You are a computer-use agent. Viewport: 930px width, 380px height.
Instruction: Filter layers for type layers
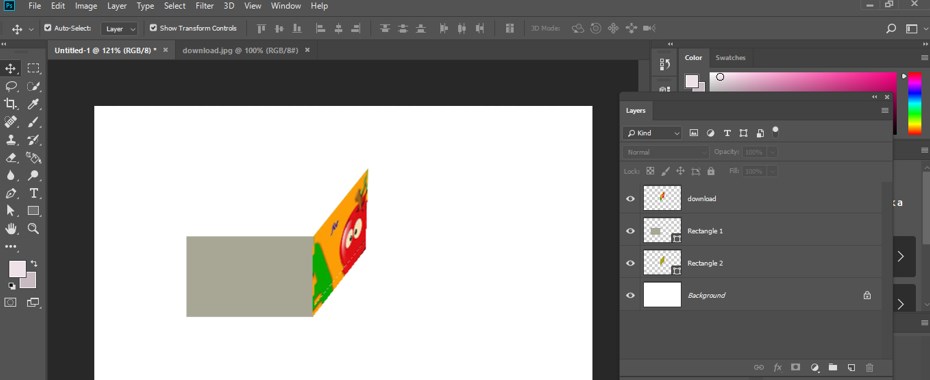tap(727, 133)
